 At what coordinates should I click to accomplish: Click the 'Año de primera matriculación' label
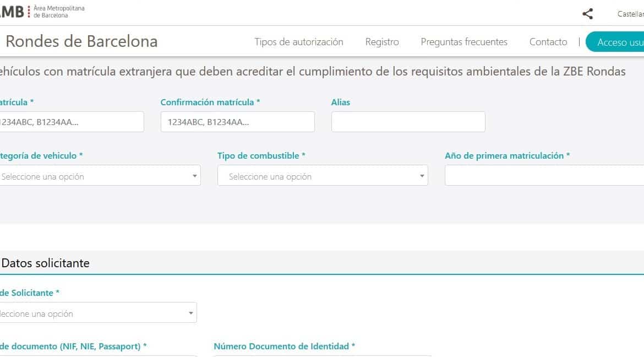(x=507, y=155)
